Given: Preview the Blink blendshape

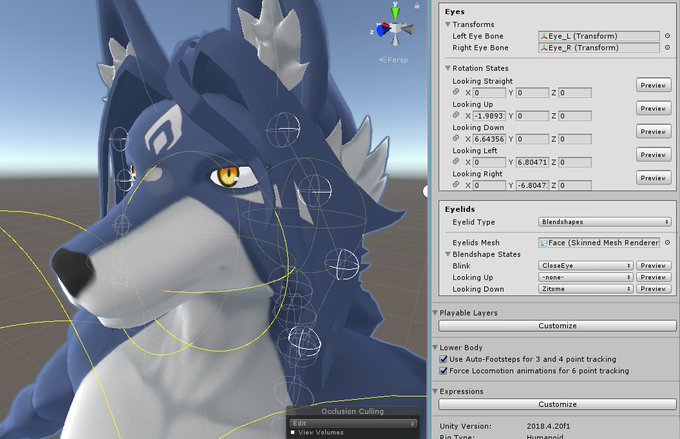Looking at the screenshot, I should point(654,265).
